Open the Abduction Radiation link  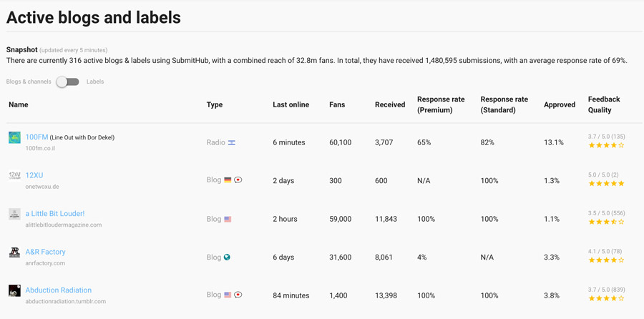pos(58,290)
